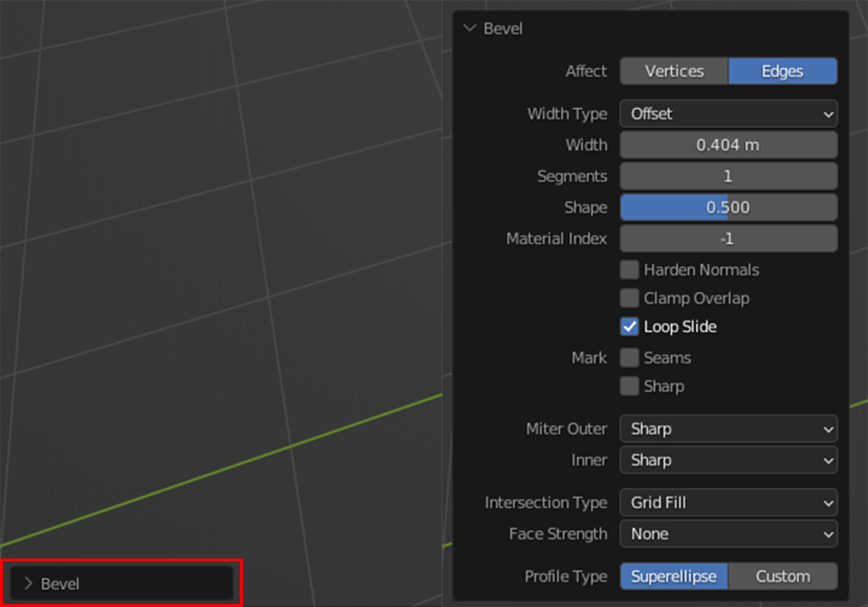
Task: Enable Mark Seams
Action: [x=629, y=357]
